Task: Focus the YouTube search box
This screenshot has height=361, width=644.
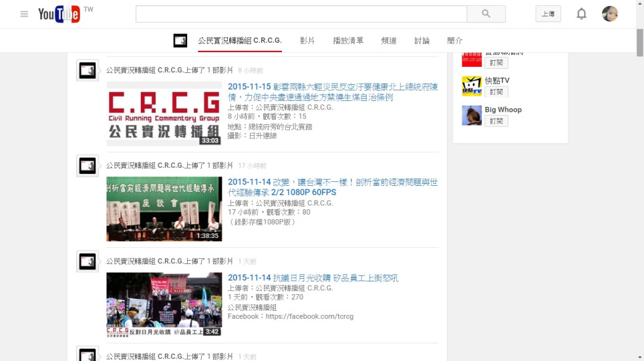Action: (301, 14)
